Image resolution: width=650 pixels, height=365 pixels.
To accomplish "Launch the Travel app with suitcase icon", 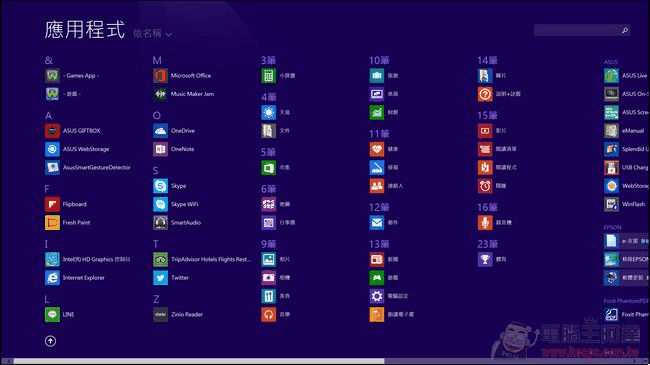I will point(377,75).
